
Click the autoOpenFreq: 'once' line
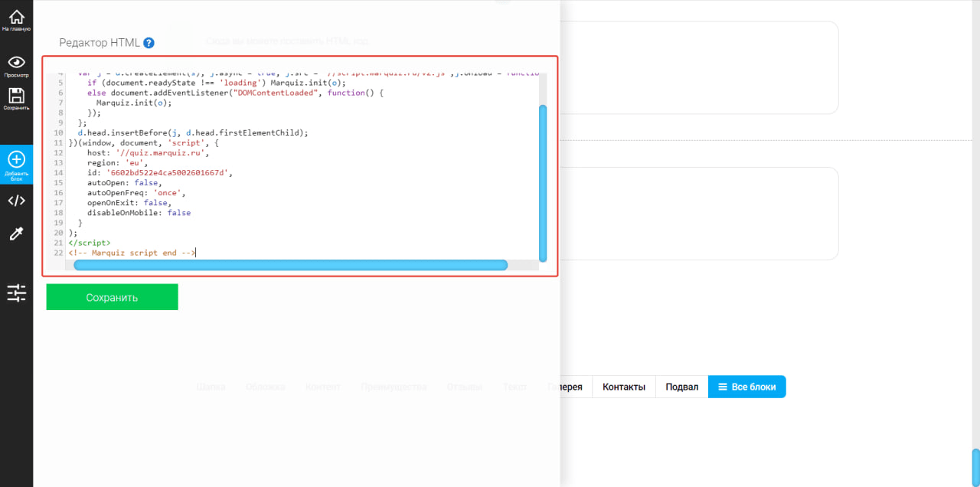[136, 193]
